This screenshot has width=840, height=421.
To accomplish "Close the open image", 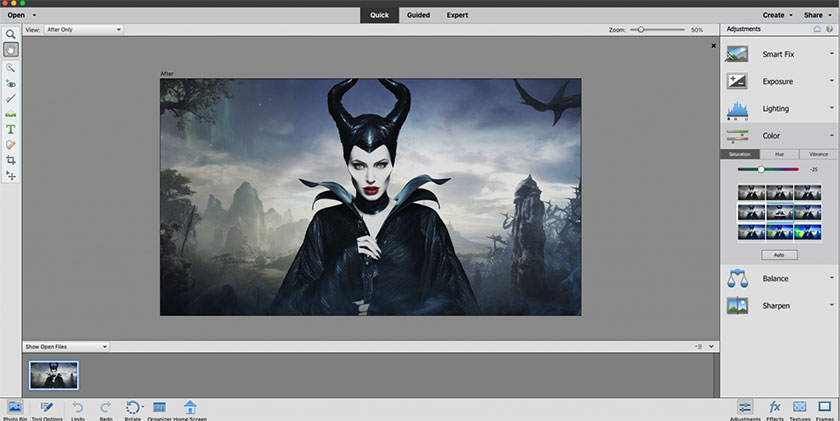I will [x=714, y=46].
